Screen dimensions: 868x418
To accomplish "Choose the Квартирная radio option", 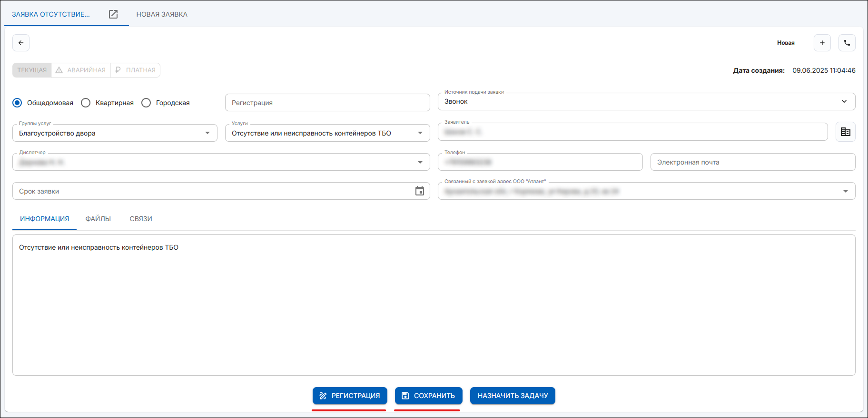I will 86,103.
